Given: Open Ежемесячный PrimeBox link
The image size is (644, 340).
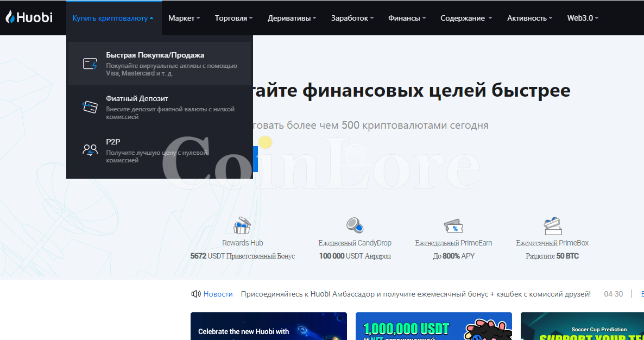Looking at the screenshot, I should pyautogui.click(x=552, y=243).
